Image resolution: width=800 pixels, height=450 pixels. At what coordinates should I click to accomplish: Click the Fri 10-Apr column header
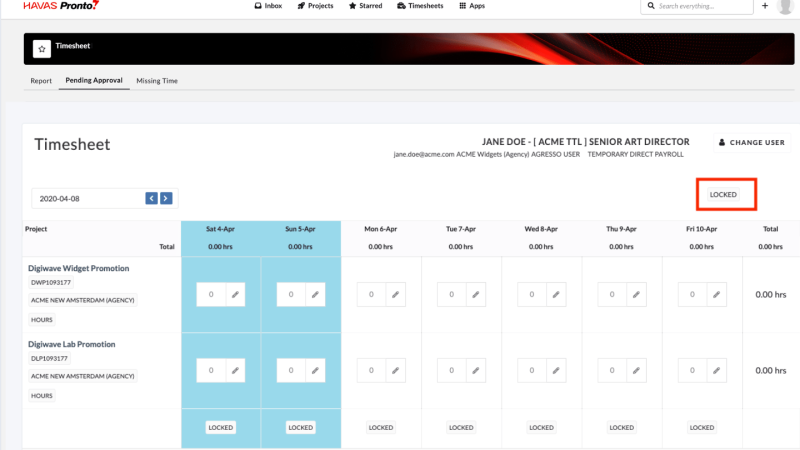pyautogui.click(x=702, y=229)
